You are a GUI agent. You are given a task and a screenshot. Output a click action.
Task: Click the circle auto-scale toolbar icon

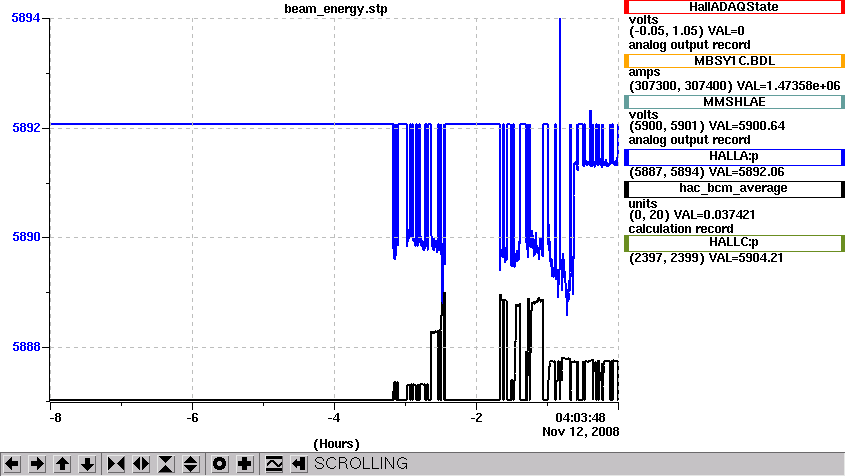[x=219, y=464]
